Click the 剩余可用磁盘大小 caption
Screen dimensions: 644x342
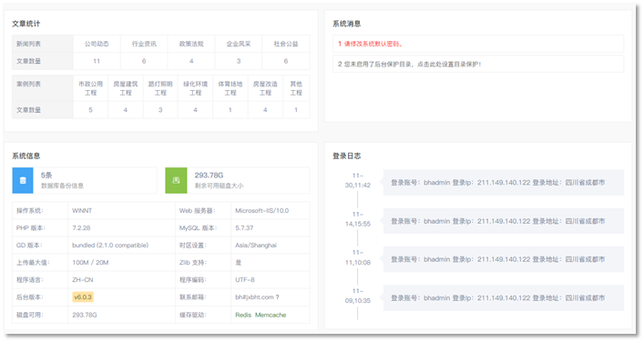click(219, 186)
